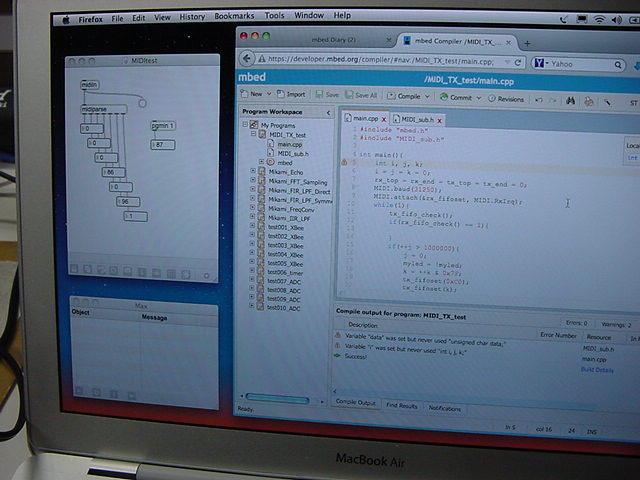The height and width of the screenshot is (480, 640).
Task: Reload the page with the refresh icon
Action: (x=518, y=62)
